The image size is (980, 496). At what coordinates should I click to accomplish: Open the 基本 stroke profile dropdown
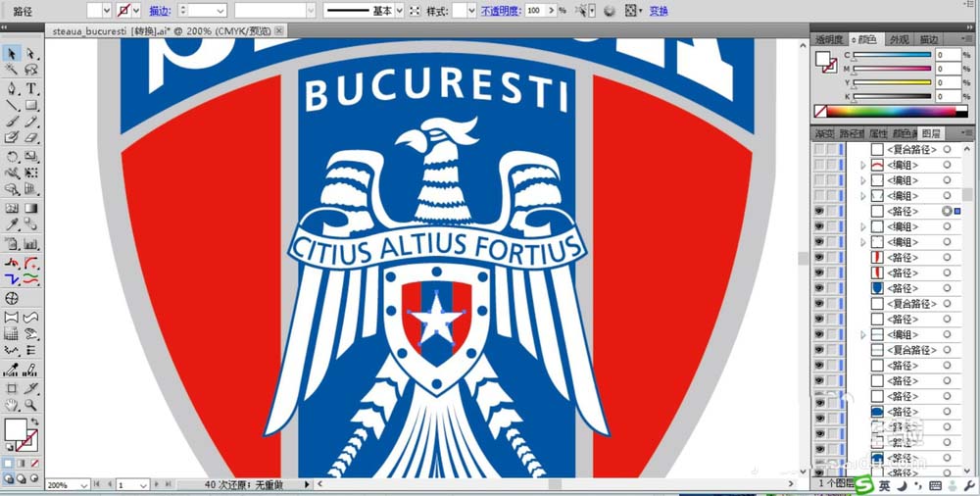[400, 11]
